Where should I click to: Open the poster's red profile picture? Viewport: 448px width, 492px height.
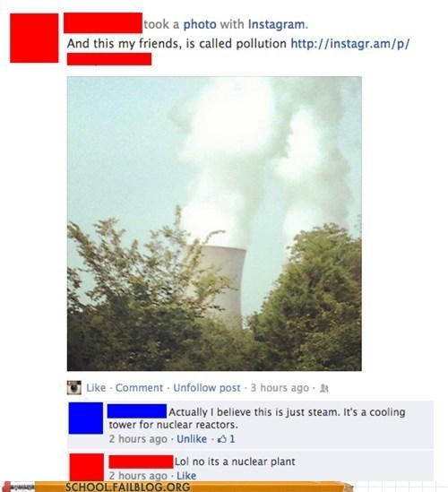click(34, 38)
